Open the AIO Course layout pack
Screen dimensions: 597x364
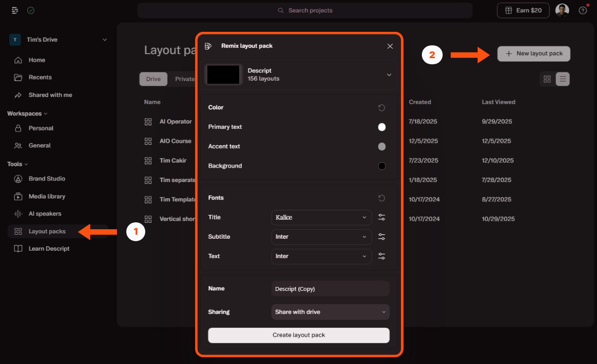tap(175, 141)
